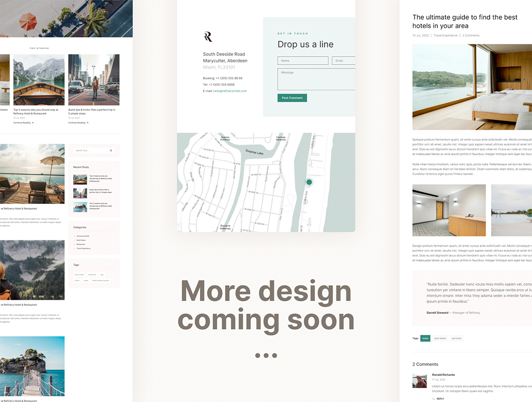
Task: Open the city street story thumbnail
Action: (x=94, y=80)
